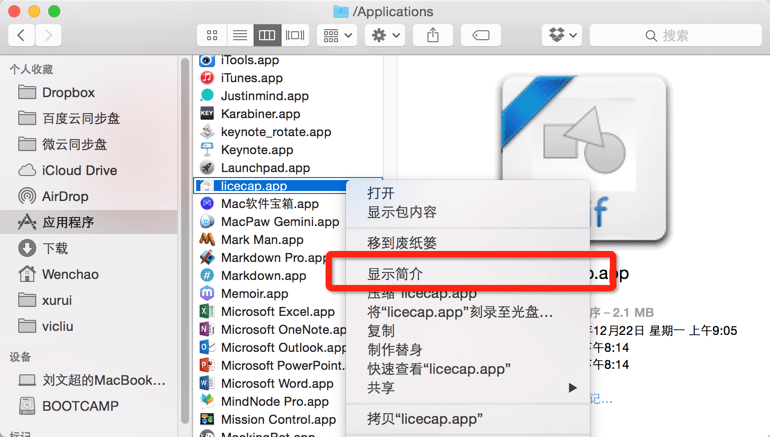770x437 pixels.
Task: Click the licecap preview thumbnail
Action: pyautogui.click(x=584, y=157)
